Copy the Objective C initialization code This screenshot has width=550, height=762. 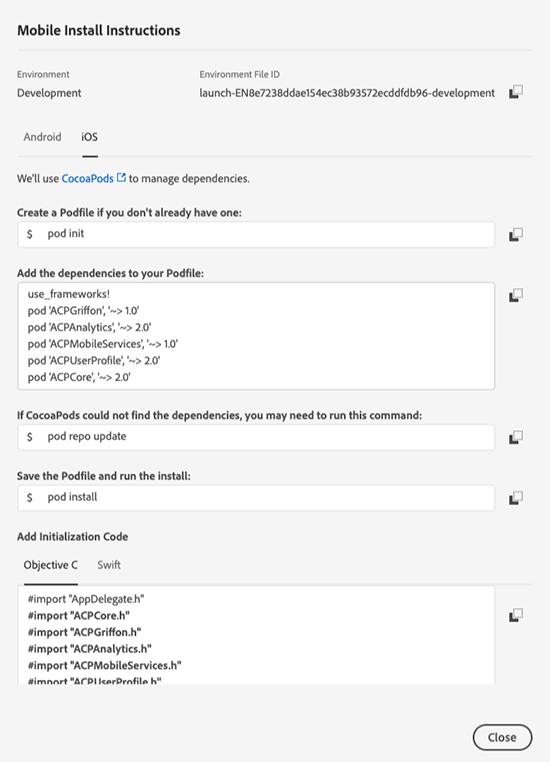tap(516, 615)
